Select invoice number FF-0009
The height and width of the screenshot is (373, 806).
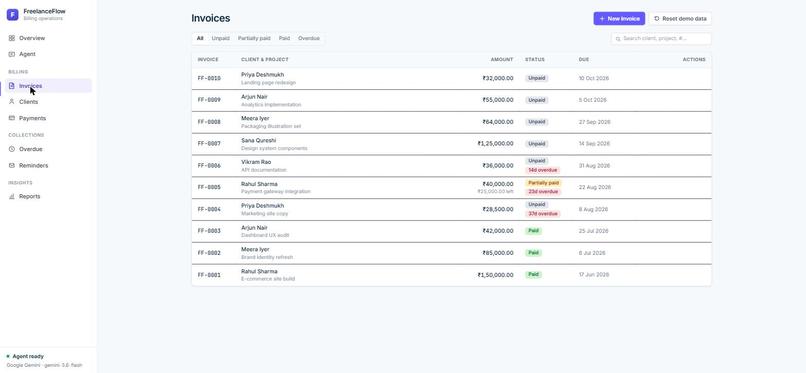(x=209, y=100)
